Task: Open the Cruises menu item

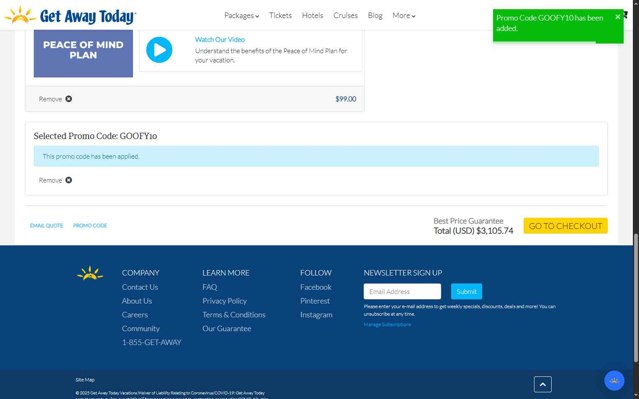Action: [x=345, y=15]
